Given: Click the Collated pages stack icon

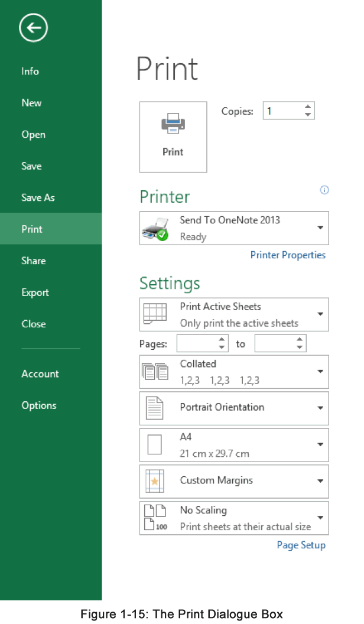Looking at the screenshot, I should click(154, 372).
